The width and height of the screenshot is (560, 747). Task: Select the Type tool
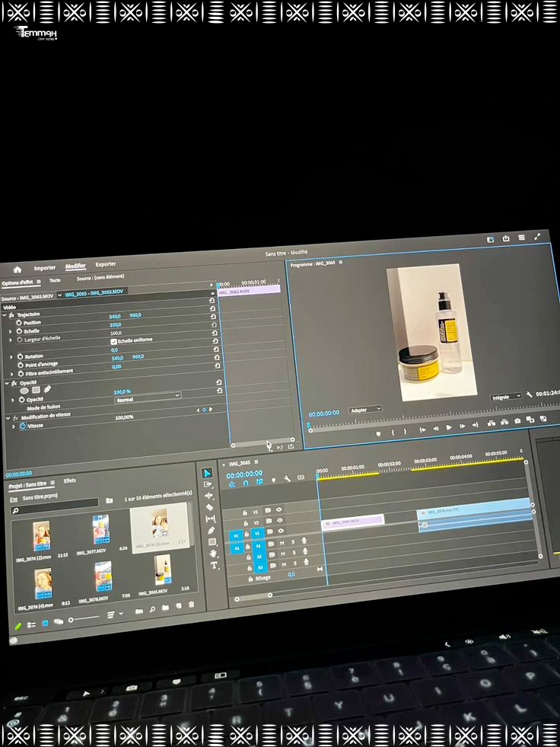point(215,566)
